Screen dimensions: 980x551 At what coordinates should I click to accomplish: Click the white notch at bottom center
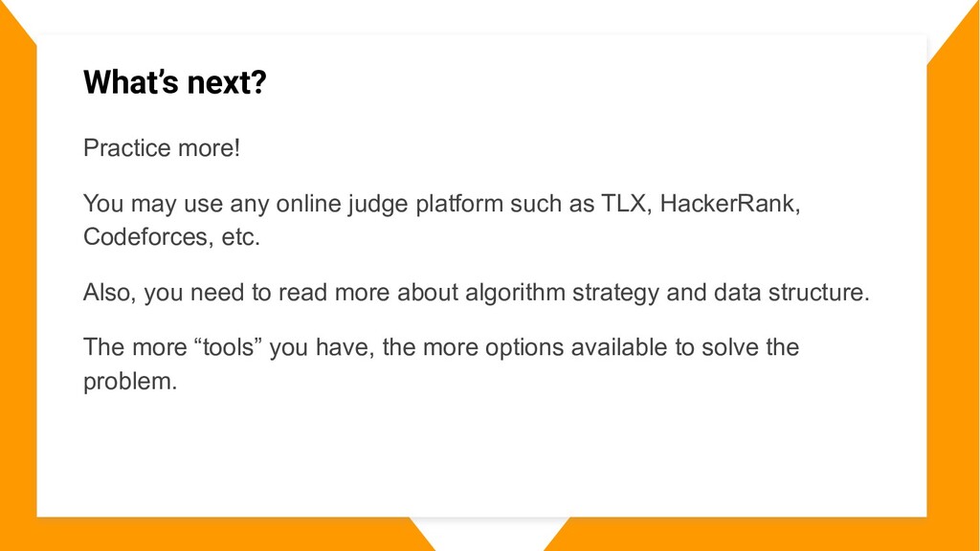click(489, 531)
